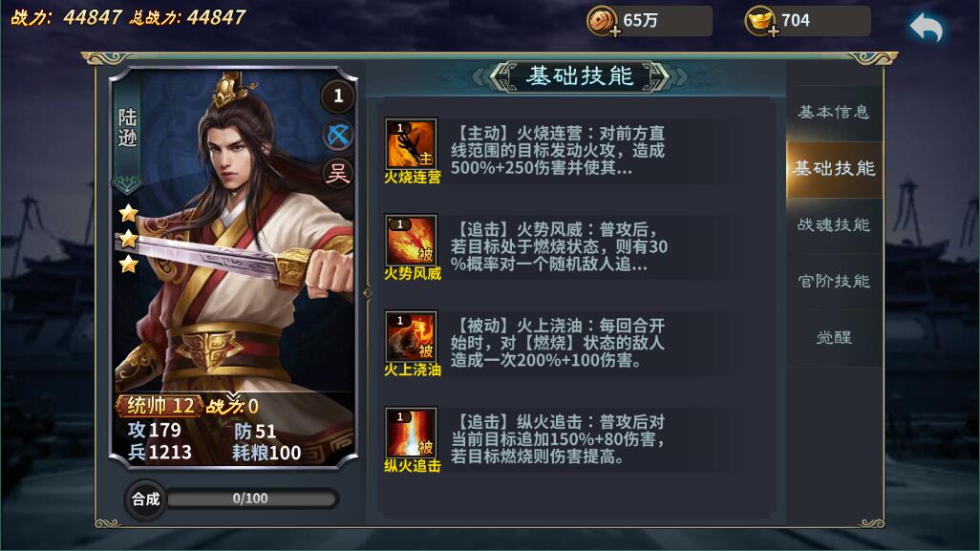This screenshot has width=980, height=551.
Task: Select the 火上浇油 skill icon
Action: pos(412,336)
